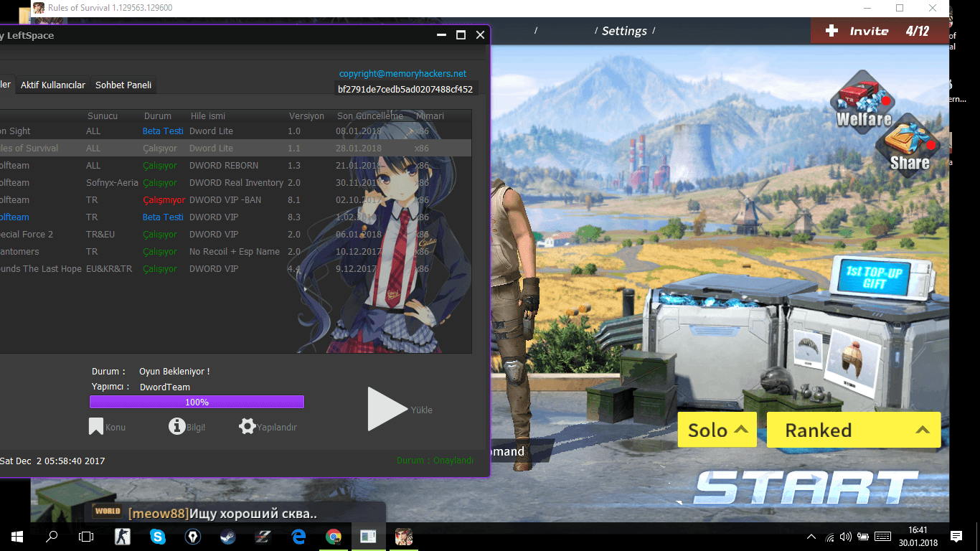Show hidden system tray icons chevron

tap(811, 537)
